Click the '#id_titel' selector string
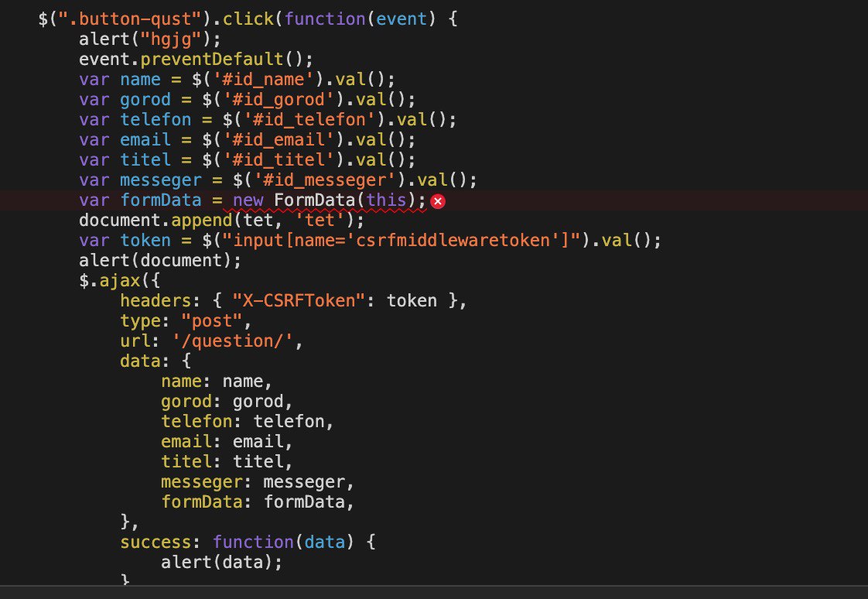The height and width of the screenshot is (599, 868). (x=279, y=160)
